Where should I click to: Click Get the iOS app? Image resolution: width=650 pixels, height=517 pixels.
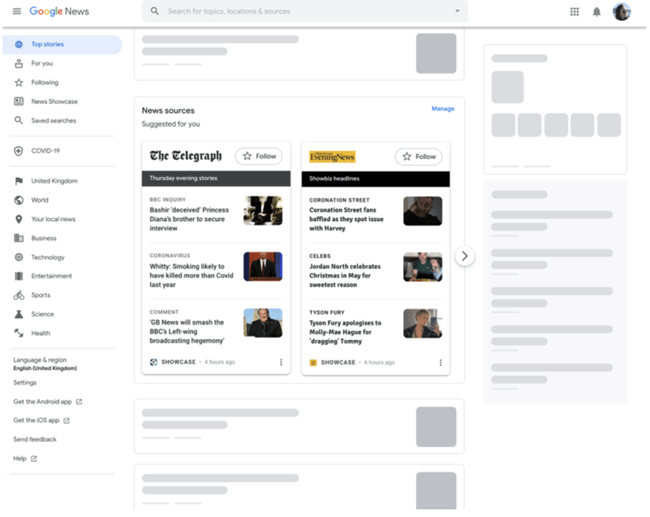coord(41,420)
